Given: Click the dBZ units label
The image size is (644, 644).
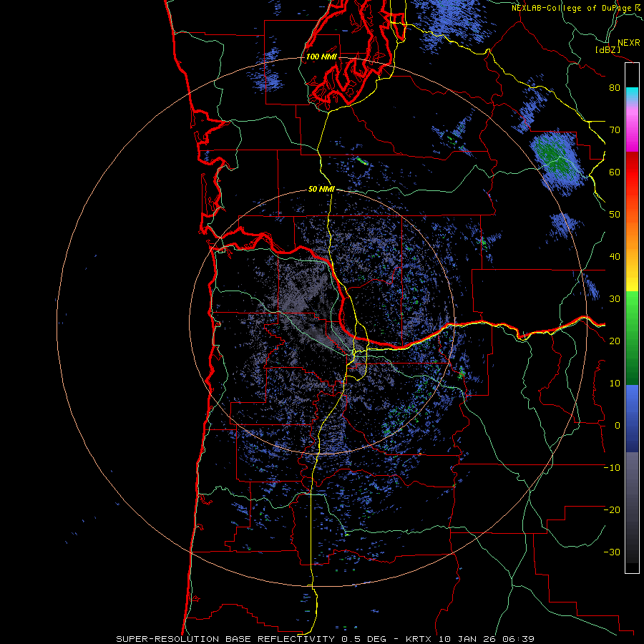Looking at the screenshot, I should coord(608,49).
